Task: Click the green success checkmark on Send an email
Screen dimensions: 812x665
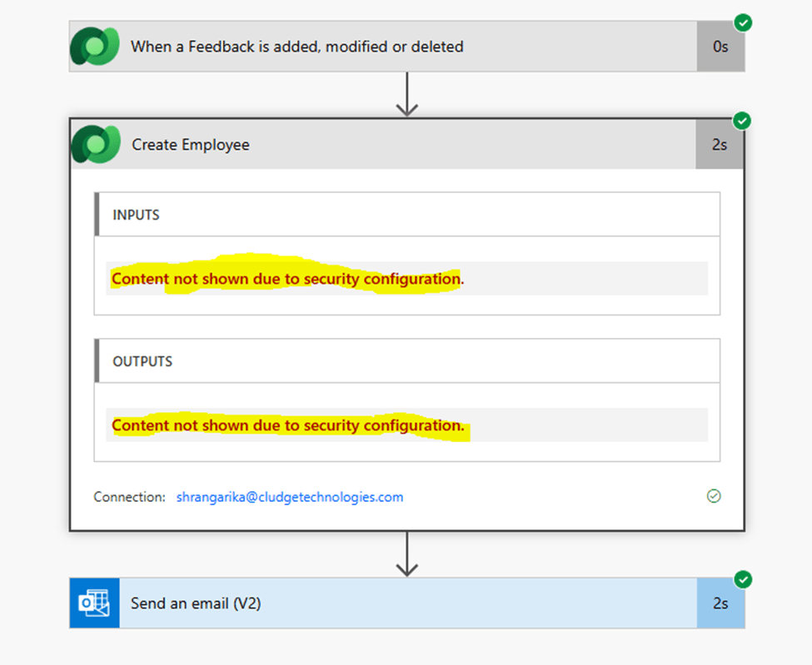Action: [x=743, y=580]
